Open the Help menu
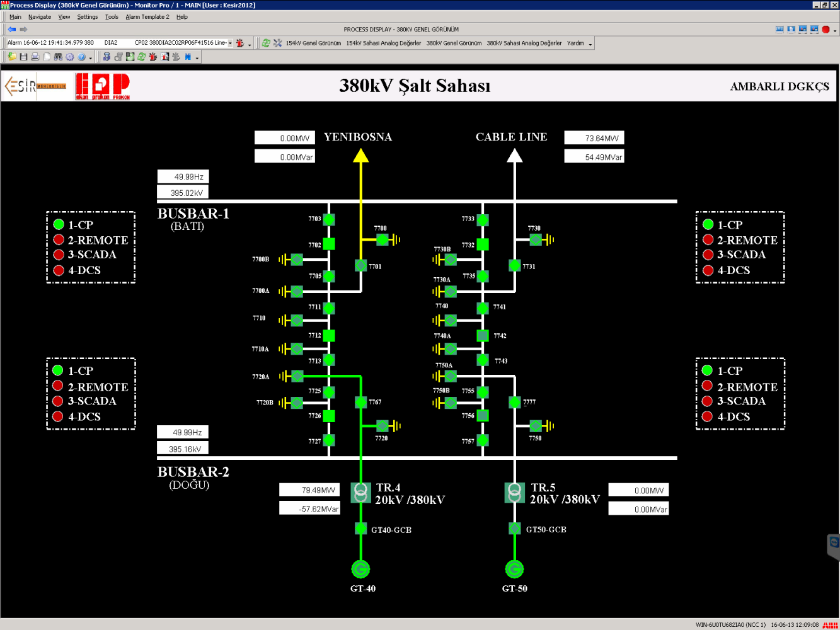 coord(182,17)
